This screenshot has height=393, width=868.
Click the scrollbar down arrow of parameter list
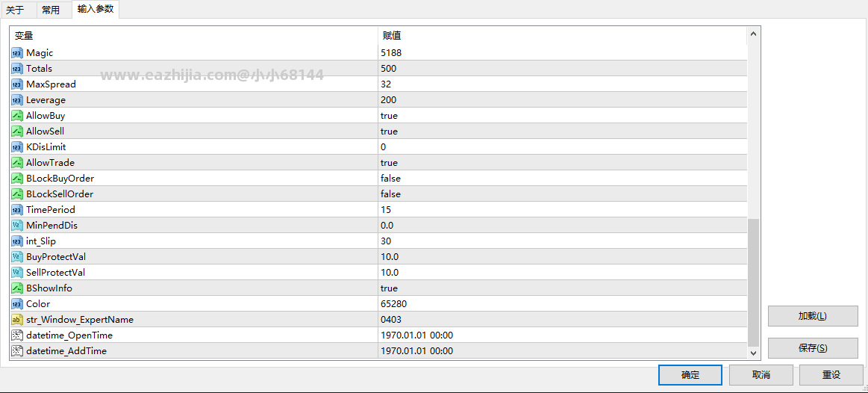click(x=753, y=353)
